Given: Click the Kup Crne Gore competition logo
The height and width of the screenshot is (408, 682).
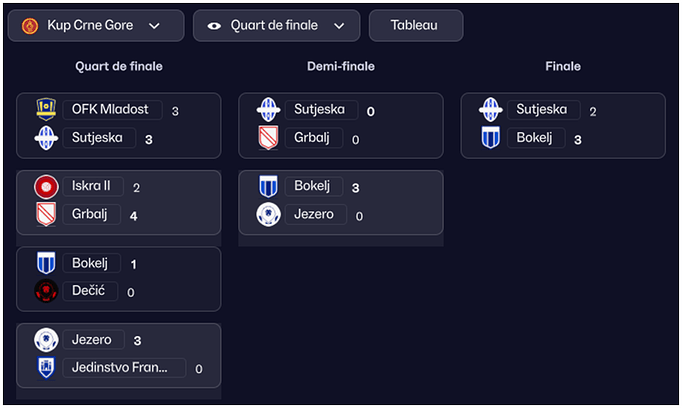Looking at the screenshot, I should [30, 25].
